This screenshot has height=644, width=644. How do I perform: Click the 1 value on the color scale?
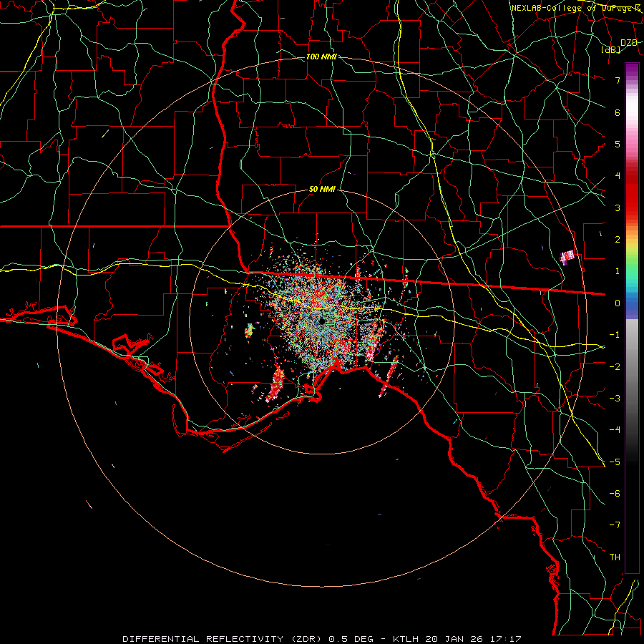coord(618,271)
